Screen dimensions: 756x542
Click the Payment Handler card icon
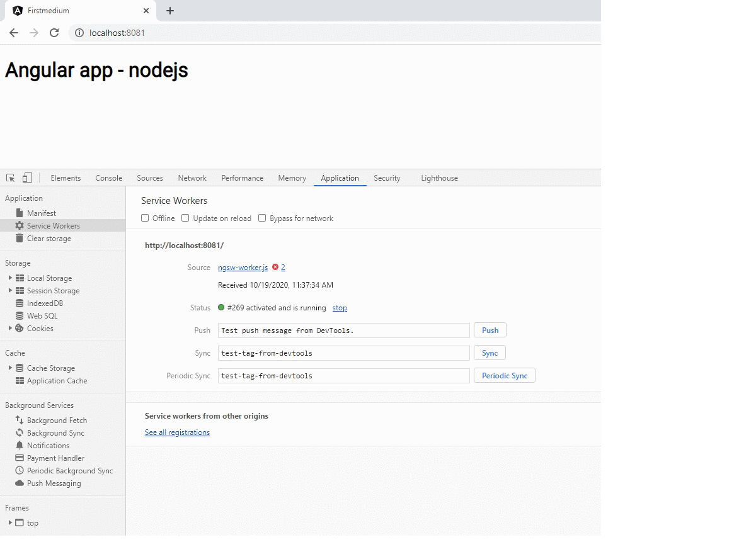(x=20, y=458)
